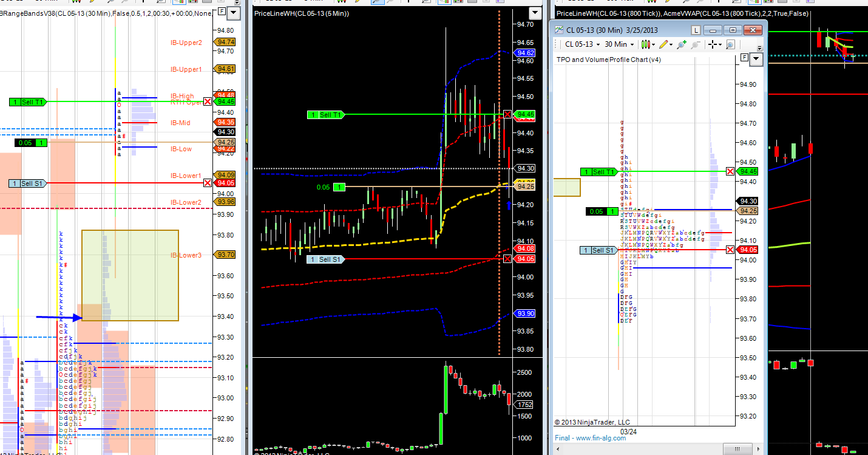The height and width of the screenshot is (455, 868).
Task: Select the pencil drawing tools icon
Action: pyautogui.click(x=665, y=44)
